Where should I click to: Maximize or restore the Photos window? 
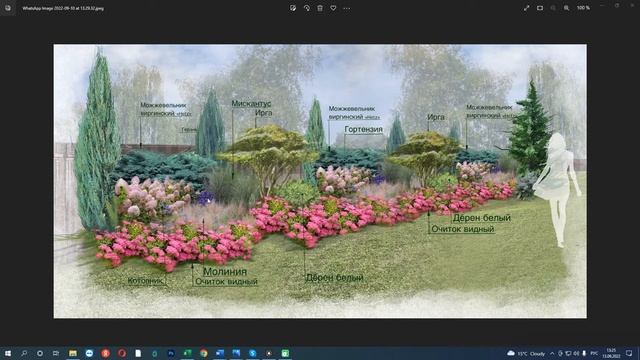click(x=617, y=6)
